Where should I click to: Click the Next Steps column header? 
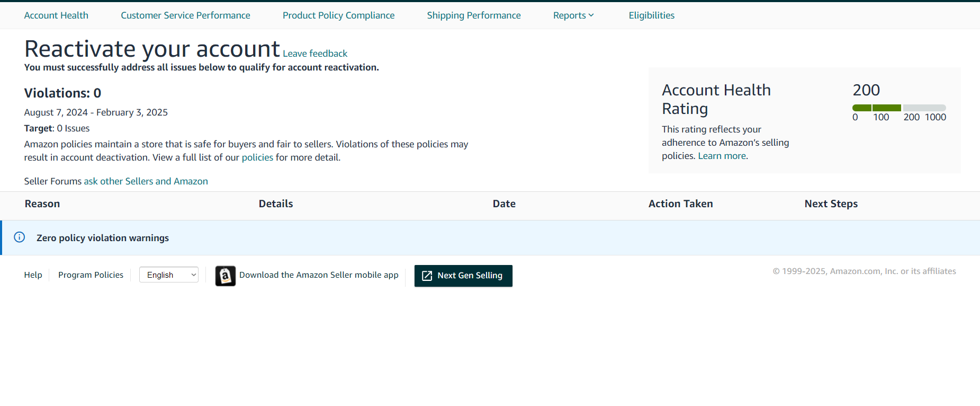pos(831,204)
